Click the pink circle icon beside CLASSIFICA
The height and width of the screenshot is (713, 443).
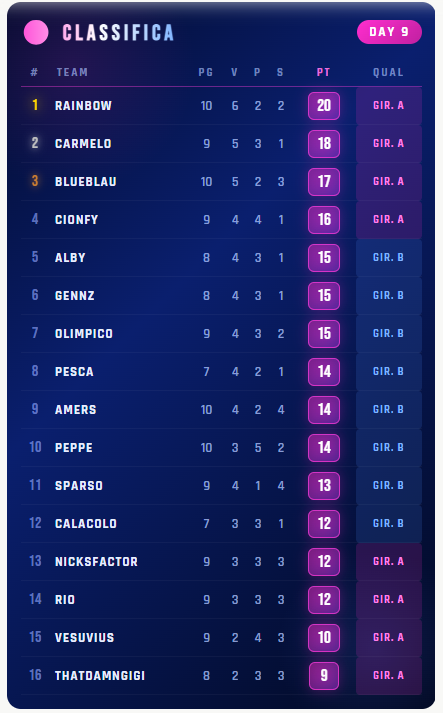pyautogui.click(x=36, y=32)
